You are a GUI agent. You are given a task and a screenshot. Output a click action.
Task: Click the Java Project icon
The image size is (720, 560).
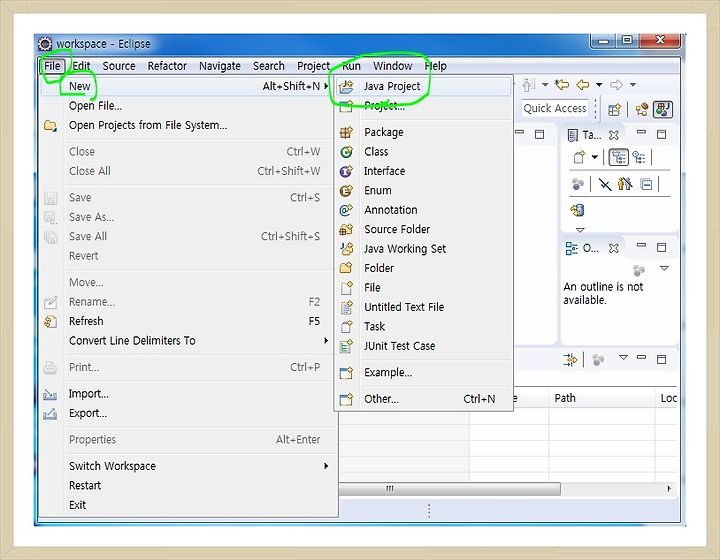(346, 86)
